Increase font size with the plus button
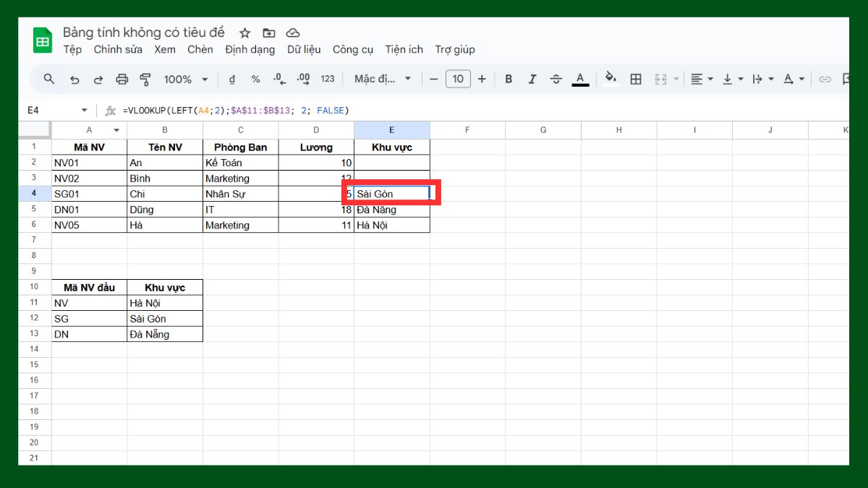The height and width of the screenshot is (488, 868). pyautogui.click(x=482, y=79)
